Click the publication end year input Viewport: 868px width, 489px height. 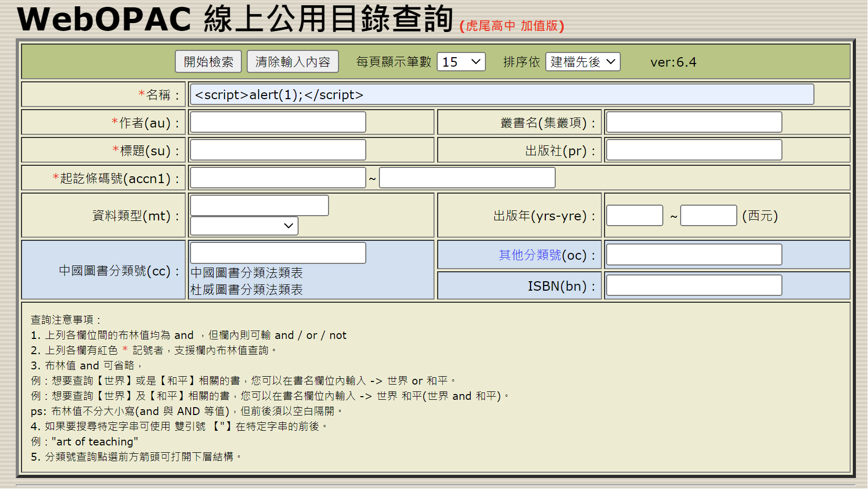click(709, 216)
